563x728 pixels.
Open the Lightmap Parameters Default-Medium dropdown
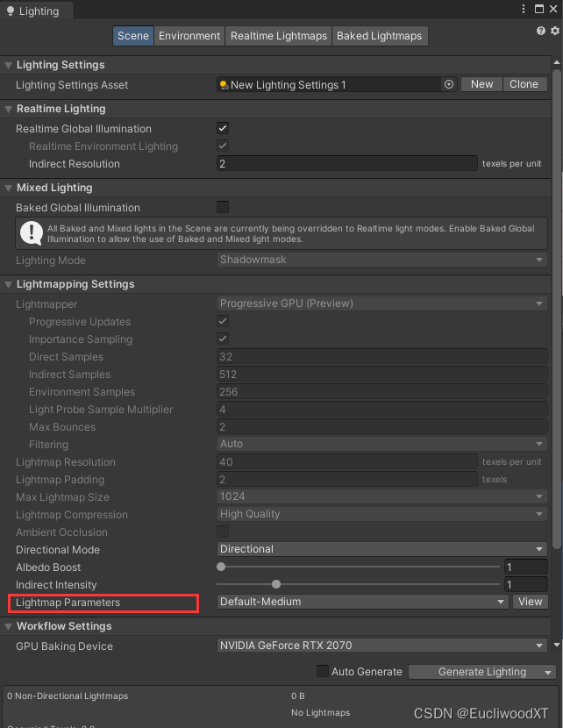click(x=363, y=602)
